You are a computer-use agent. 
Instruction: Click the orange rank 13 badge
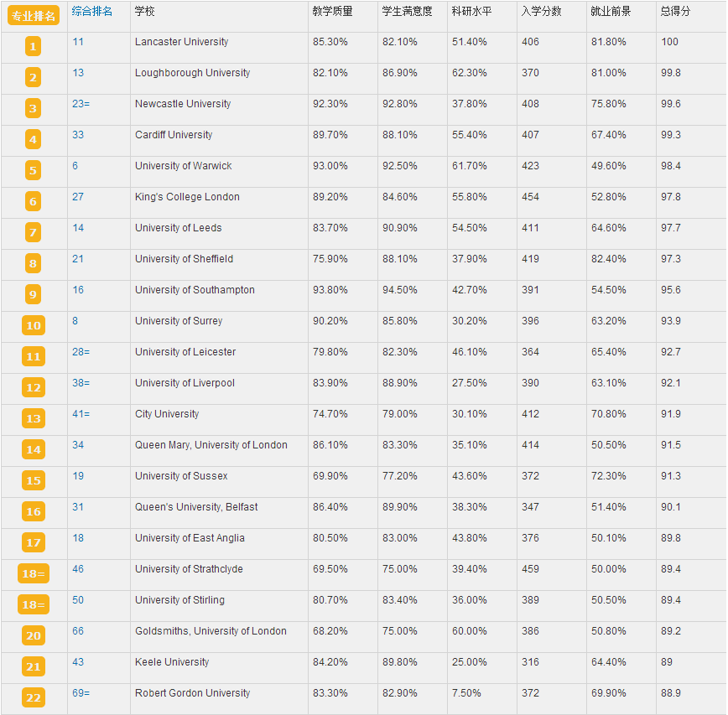pyautogui.click(x=33, y=419)
